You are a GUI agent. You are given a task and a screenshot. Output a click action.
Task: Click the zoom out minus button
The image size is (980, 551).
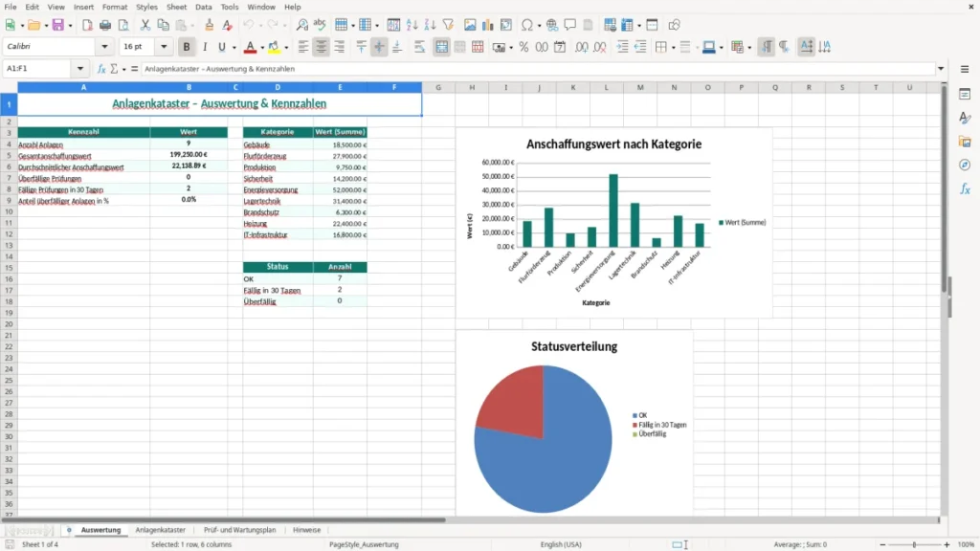pyautogui.click(x=882, y=544)
